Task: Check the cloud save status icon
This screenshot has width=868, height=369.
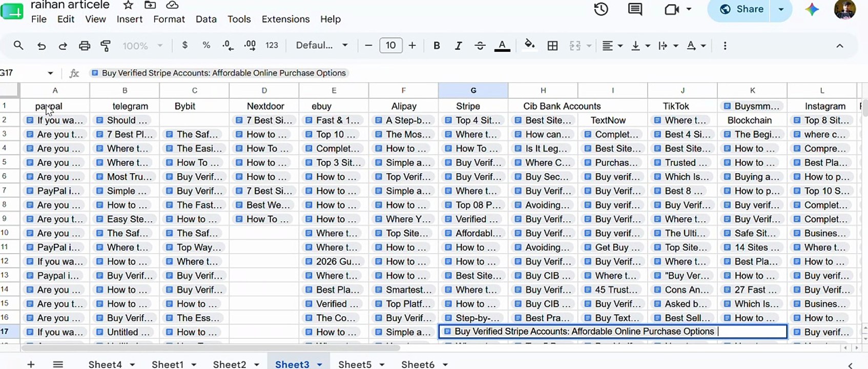Action: 173,5
